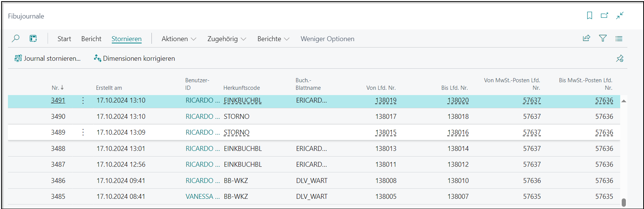Switch layout with list view icon
Image resolution: width=644 pixels, height=209 pixels.
[x=619, y=38]
